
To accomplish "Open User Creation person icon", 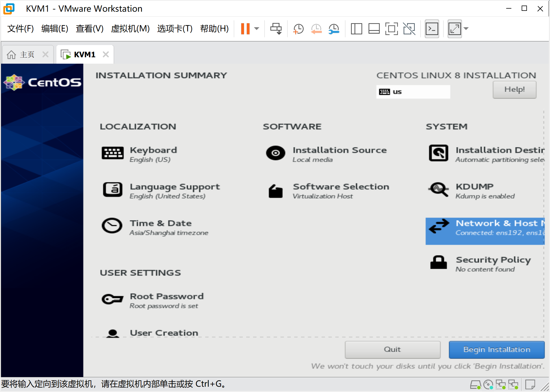I will (x=113, y=333).
